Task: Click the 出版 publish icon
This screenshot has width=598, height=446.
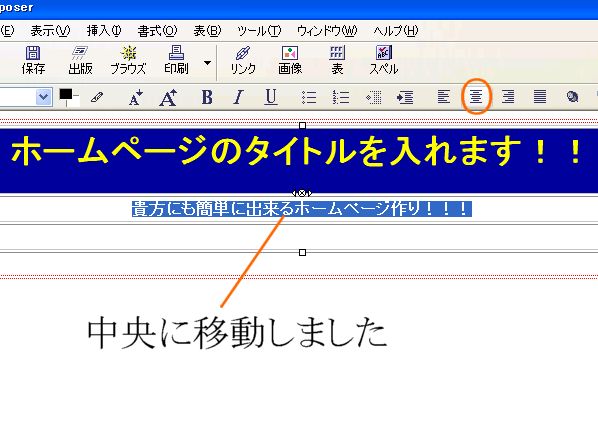Action: 80,60
